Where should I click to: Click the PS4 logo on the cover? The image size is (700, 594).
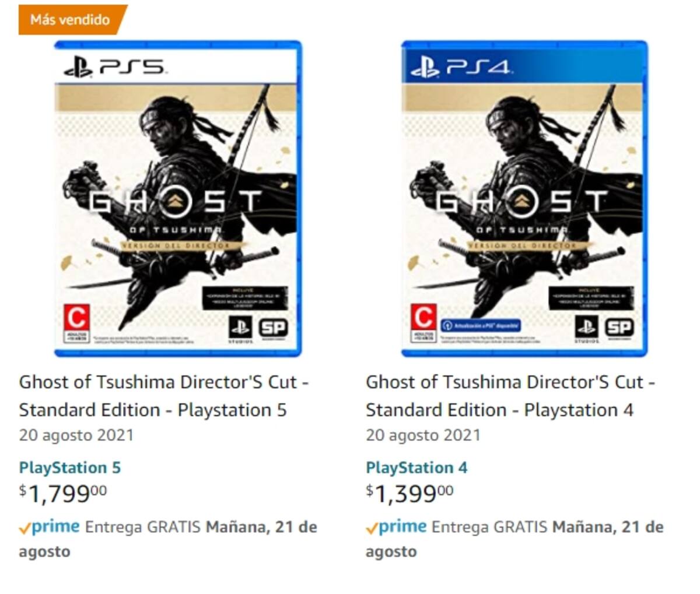461,67
